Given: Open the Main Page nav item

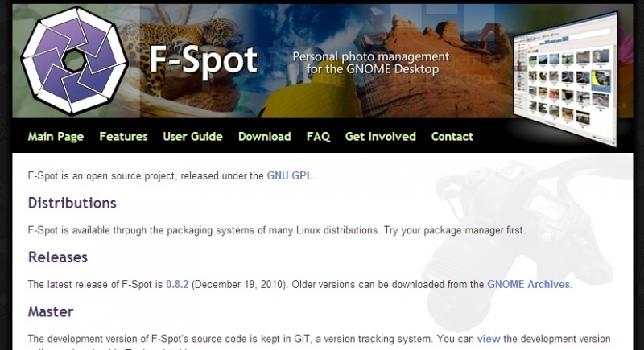Looking at the screenshot, I should coord(56,137).
